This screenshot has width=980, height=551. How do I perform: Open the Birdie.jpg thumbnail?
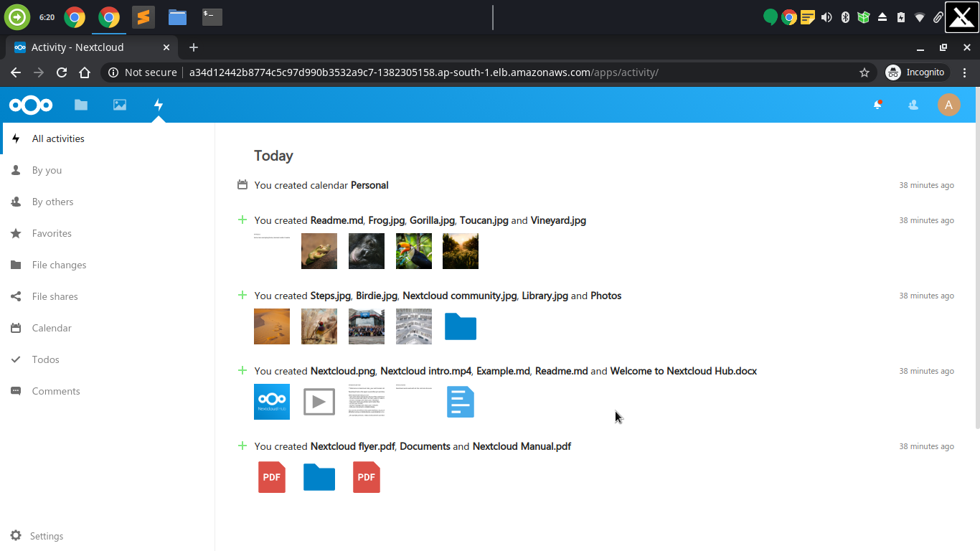tap(319, 326)
